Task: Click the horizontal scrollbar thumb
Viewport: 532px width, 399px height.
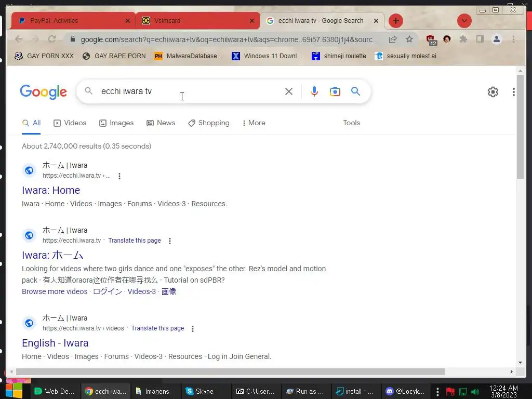Action: click(x=230, y=372)
